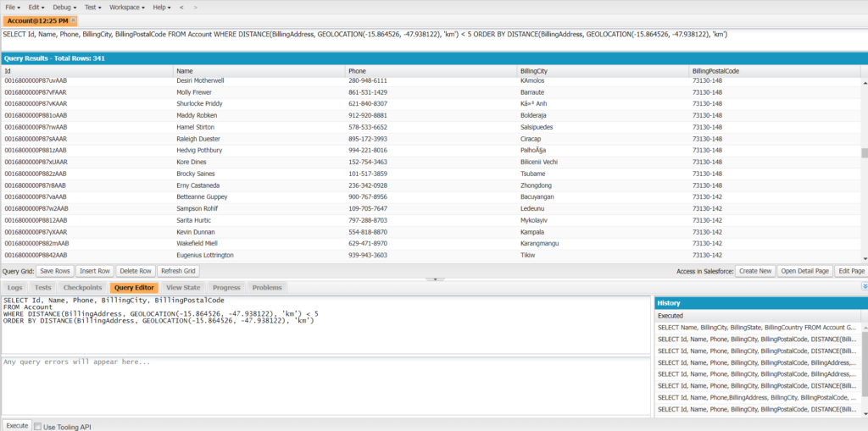Sort by the BillingCity column header

[603, 71]
